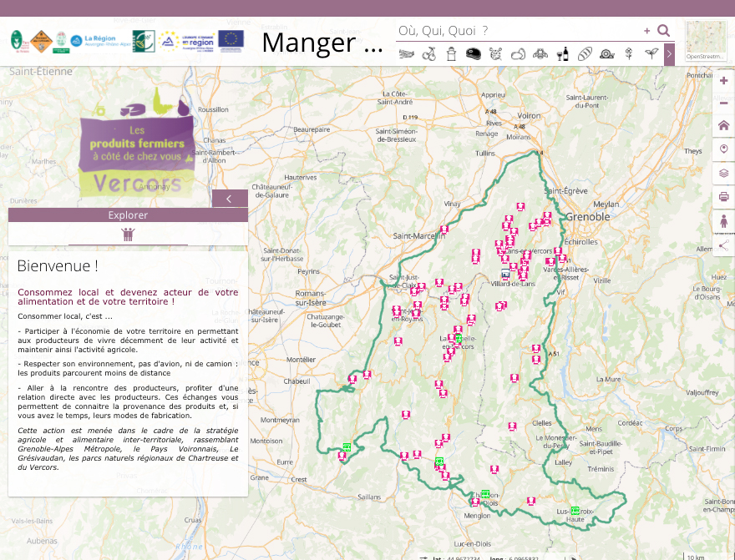Screen dimensions: 735x560
Task: Select the meat category icon
Action: pyautogui.click(x=473, y=53)
